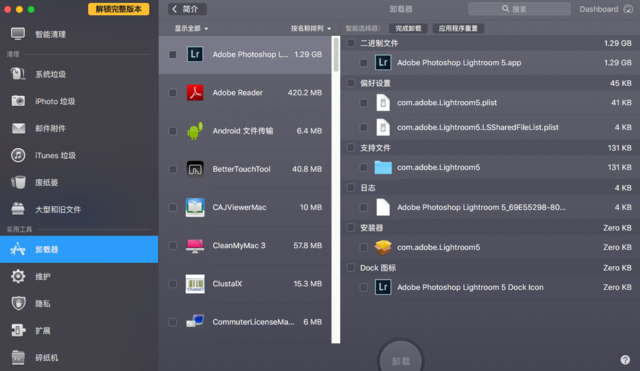Click the Dashboard gauge icon
This screenshot has width=640, height=371.
point(628,9)
